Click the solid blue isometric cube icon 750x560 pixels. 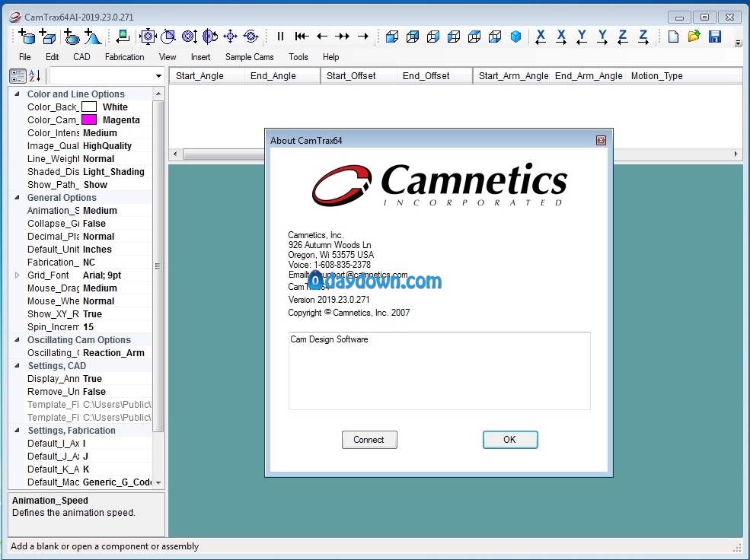[x=515, y=37]
